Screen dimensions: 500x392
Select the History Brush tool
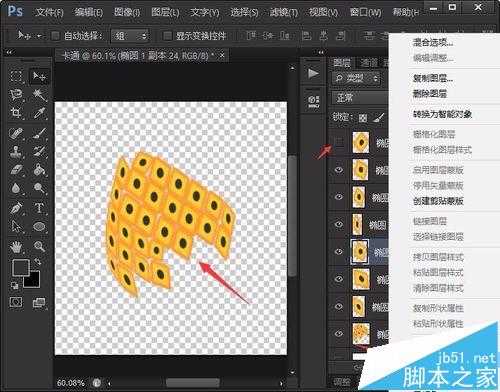(x=39, y=152)
